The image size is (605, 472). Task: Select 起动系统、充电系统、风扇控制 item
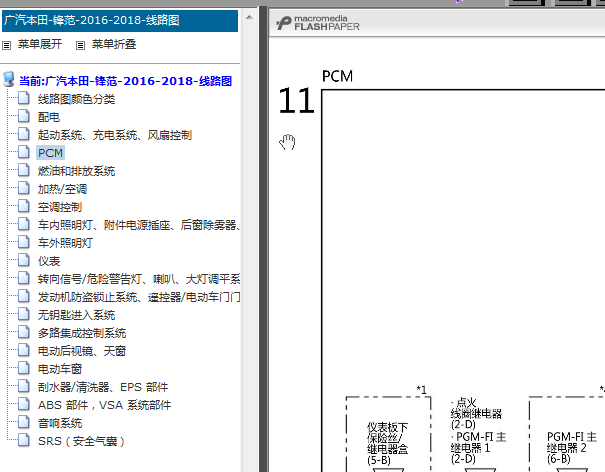point(115,135)
